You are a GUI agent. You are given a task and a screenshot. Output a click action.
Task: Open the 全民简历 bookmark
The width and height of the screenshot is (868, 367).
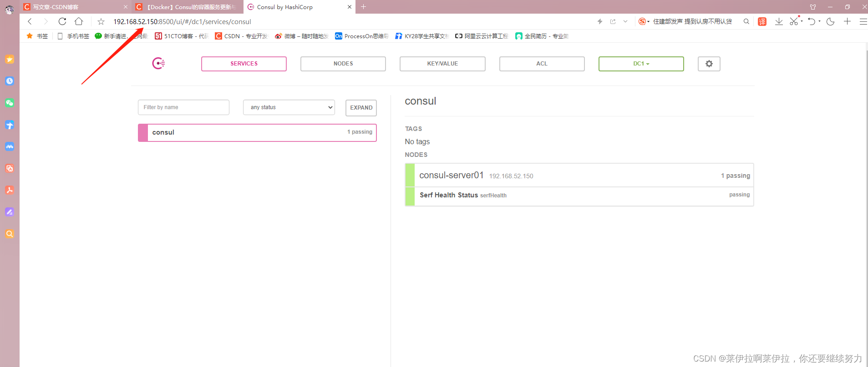coord(542,36)
